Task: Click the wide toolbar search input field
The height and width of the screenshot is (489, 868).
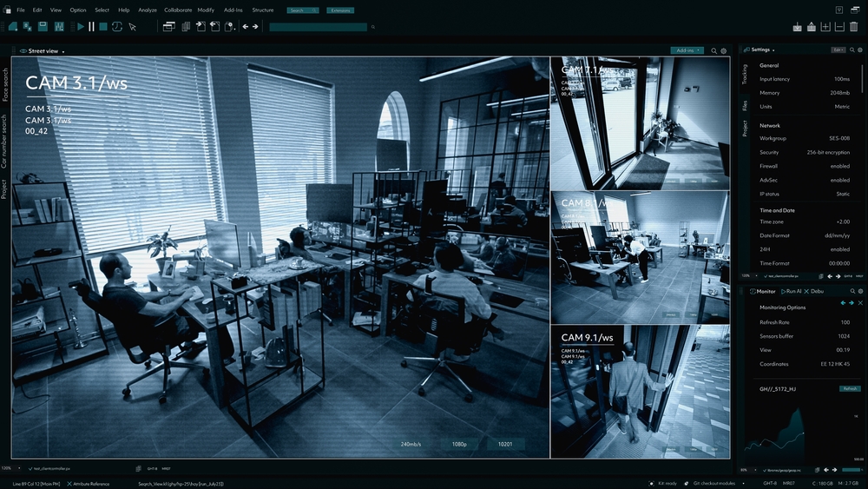Action: coord(318,27)
